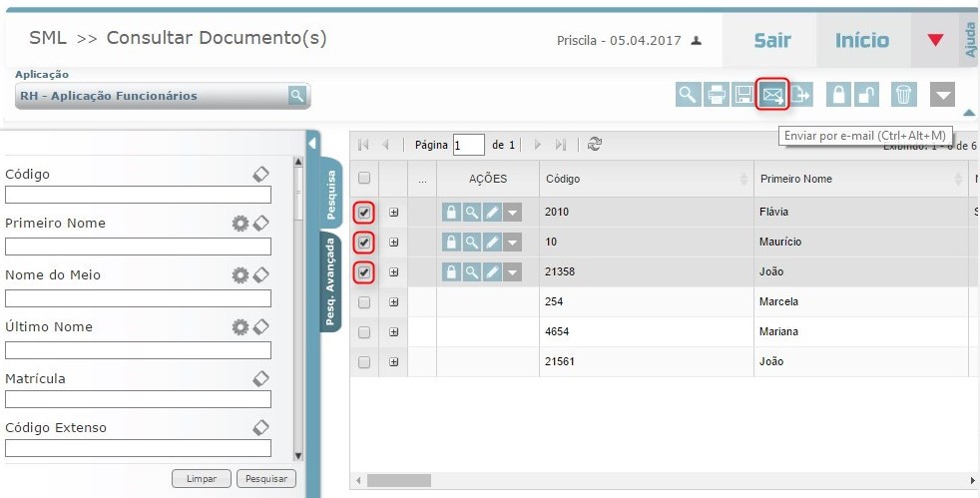Image resolution: width=980 pixels, height=498 pixels.
Task: Click the refresh icon in pagination bar
Action: (595, 144)
